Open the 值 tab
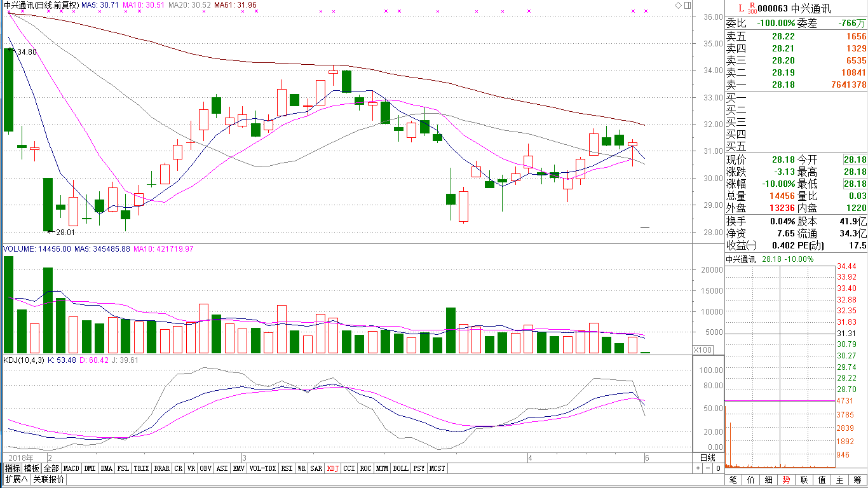Image resolution: width=868 pixels, height=488 pixels. tap(822, 480)
